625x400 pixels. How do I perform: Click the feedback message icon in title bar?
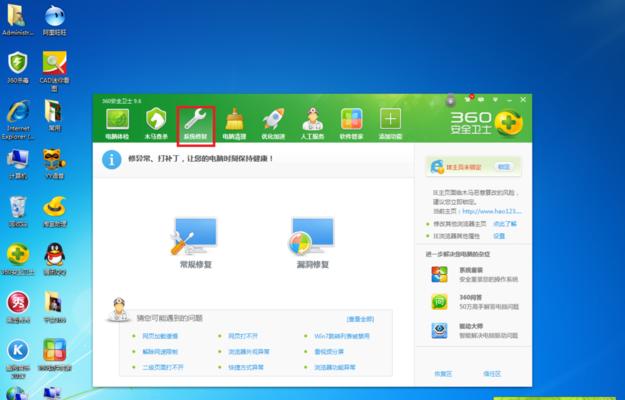coord(481,100)
